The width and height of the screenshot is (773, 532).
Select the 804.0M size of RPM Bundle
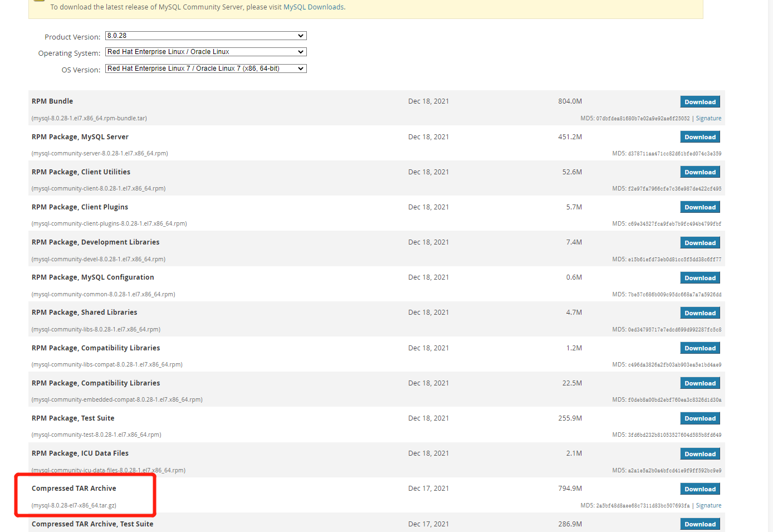(x=570, y=101)
